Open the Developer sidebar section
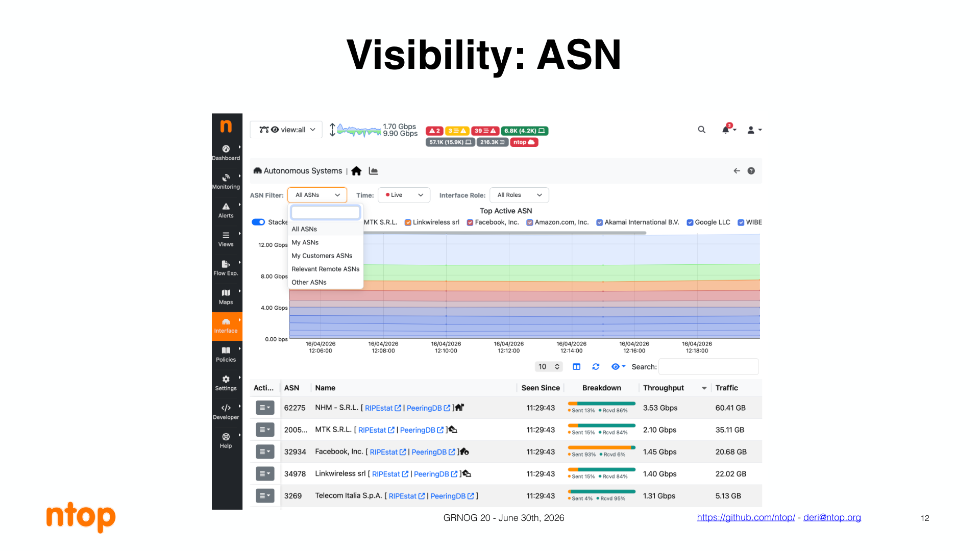980x551 pixels. point(226,412)
